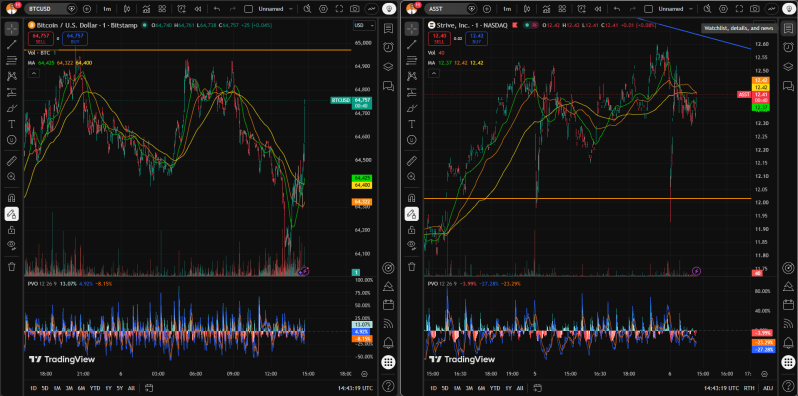Select the zoom-in tool in BTCUSD chart
This screenshot has width=798, height=396.
click(x=12, y=177)
